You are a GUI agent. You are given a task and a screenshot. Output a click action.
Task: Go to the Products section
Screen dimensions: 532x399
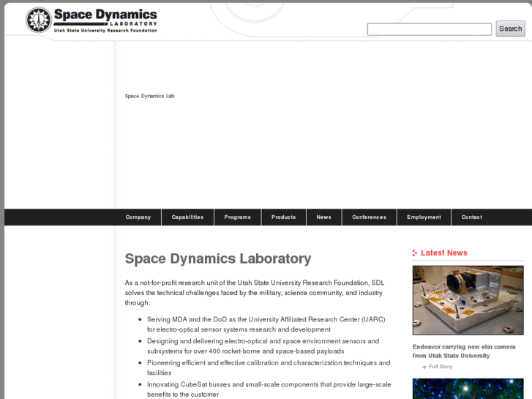284,217
